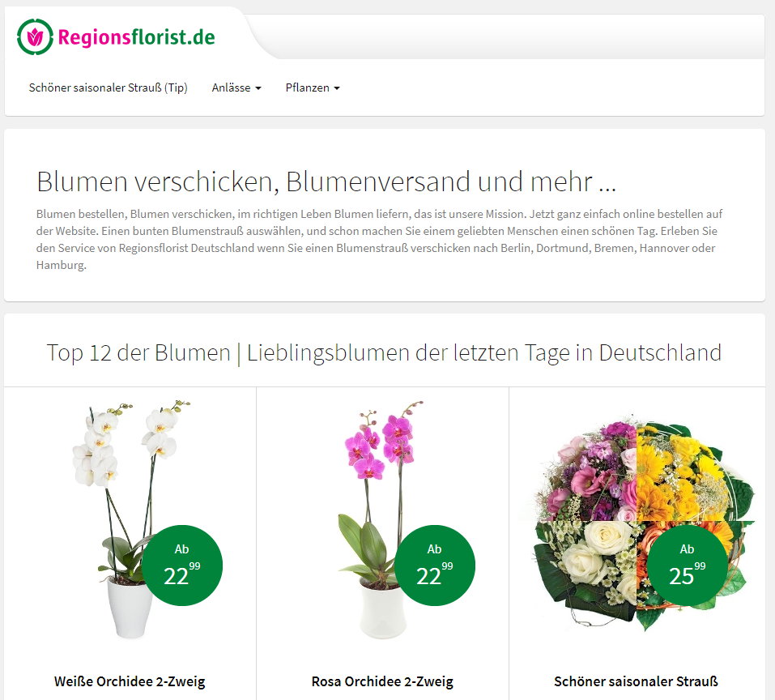Click the 22,99 price badge on pink orchid
This screenshot has height=700, width=775.
[x=434, y=565]
